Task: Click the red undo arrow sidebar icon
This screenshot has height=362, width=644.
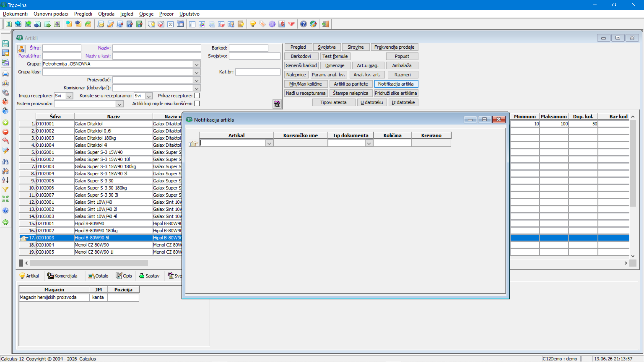Action: point(5,141)
